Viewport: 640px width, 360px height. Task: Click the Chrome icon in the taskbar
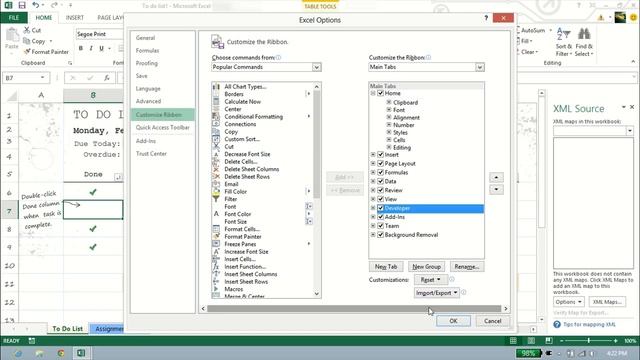[61, 353]
